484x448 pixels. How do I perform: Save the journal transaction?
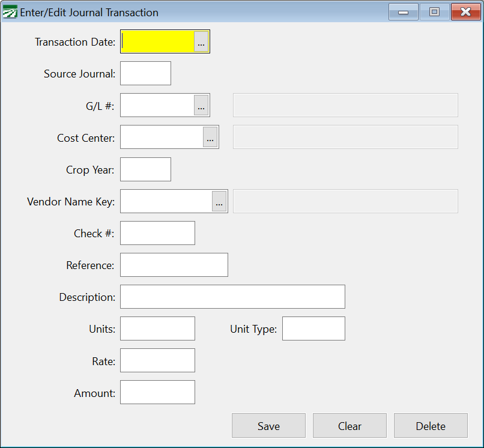(268, 426)
